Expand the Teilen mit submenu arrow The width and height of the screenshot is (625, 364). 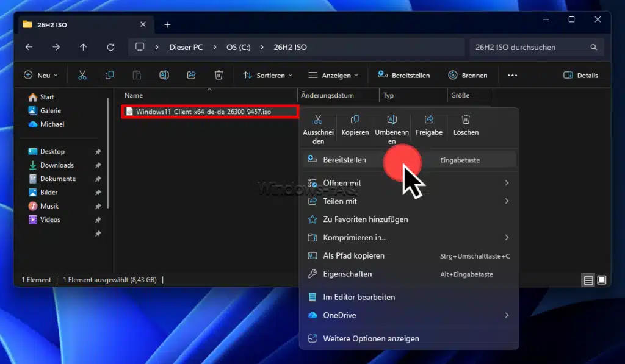click(507, 201)
